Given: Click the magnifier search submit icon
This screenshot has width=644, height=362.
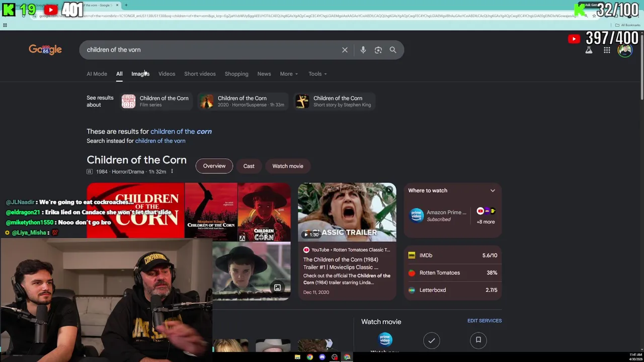Looking at the screenshot, I should (x=393, y=50).
